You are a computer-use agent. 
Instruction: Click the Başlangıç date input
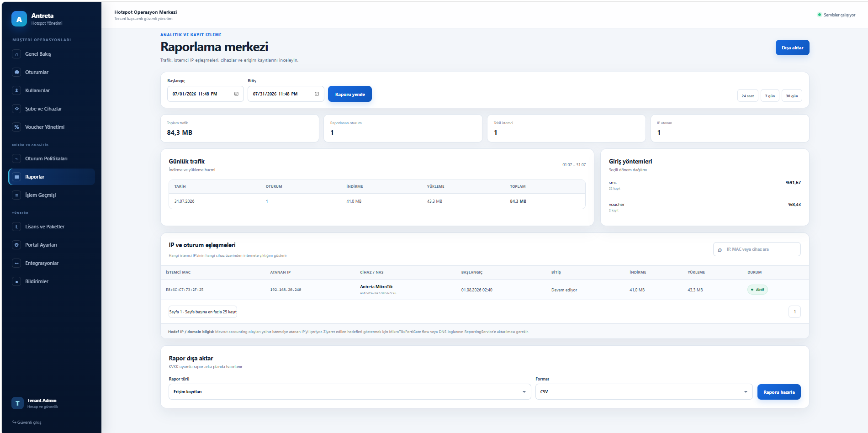tap(206, 94)
